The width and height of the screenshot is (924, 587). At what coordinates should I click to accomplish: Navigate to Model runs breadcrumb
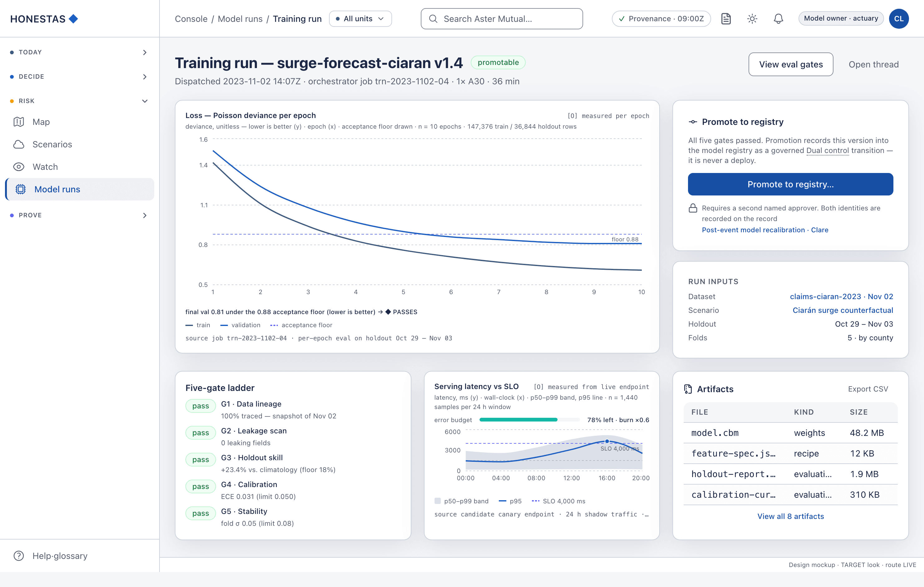tap(240, 19)
